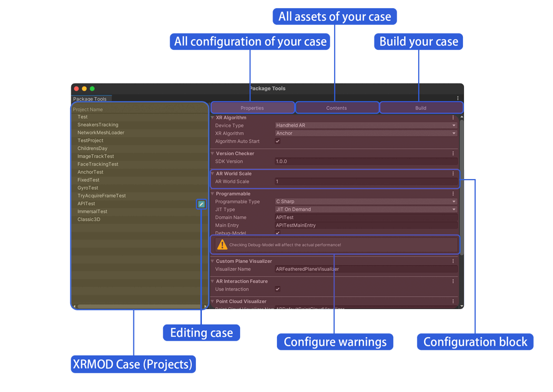Click the project list scroll-right arrow
553x392 pixels.
tap(205, 306)
